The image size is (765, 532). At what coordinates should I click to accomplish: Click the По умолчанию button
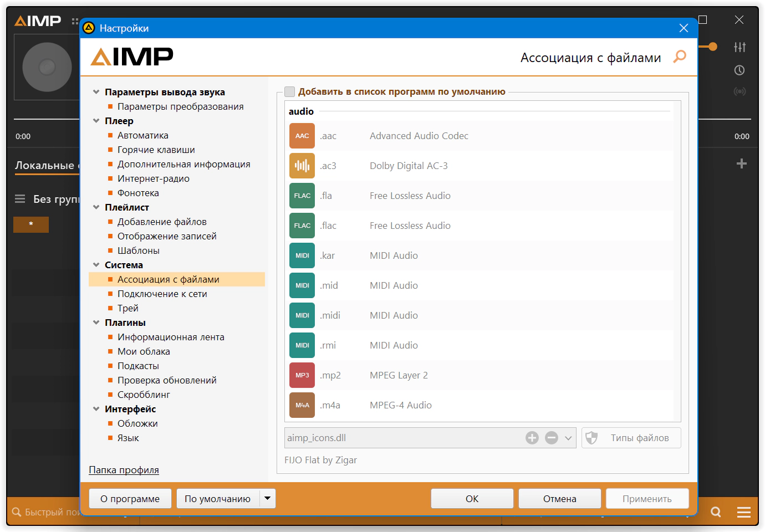click(218, 499)
